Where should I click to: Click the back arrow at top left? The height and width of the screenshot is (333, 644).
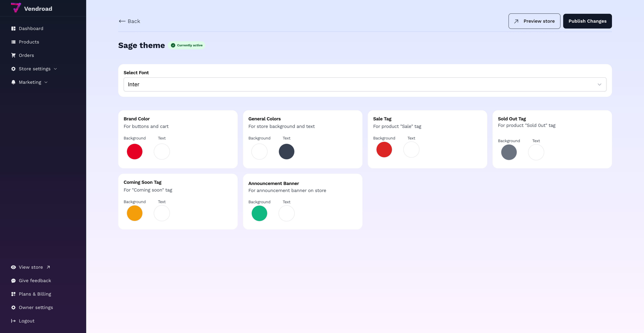coord(122,21)
